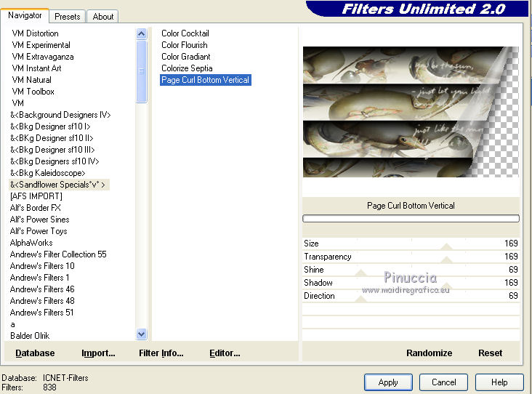Screen dimensions: 532x394
Task: Select Andrew's Filters 1 category
Action: coord(39,278)
